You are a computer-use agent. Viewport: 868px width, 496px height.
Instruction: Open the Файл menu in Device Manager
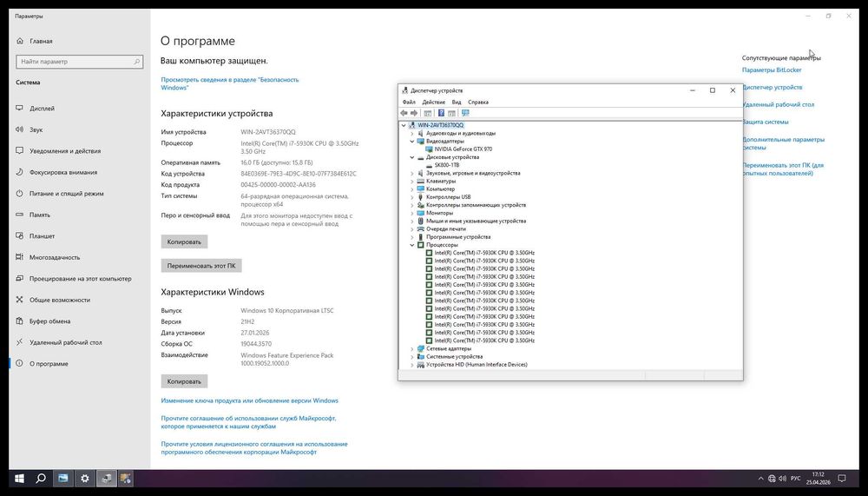click(x=409, y=103)
